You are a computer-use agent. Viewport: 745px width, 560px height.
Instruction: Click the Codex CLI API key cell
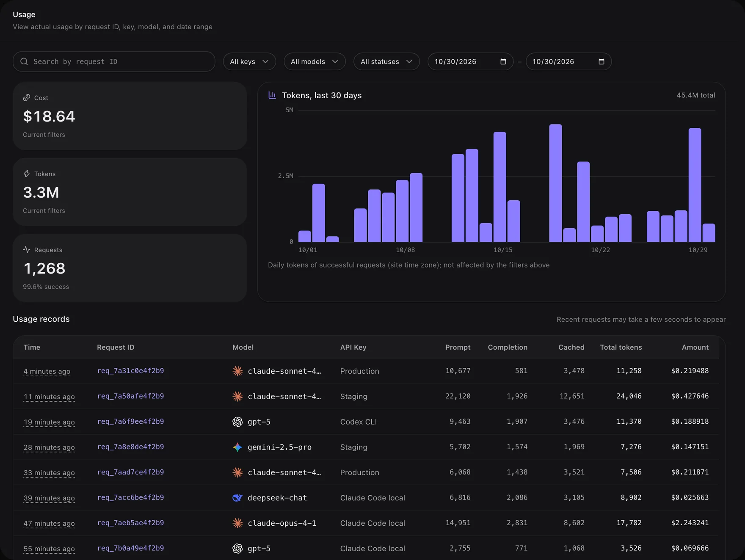[359, 422]
